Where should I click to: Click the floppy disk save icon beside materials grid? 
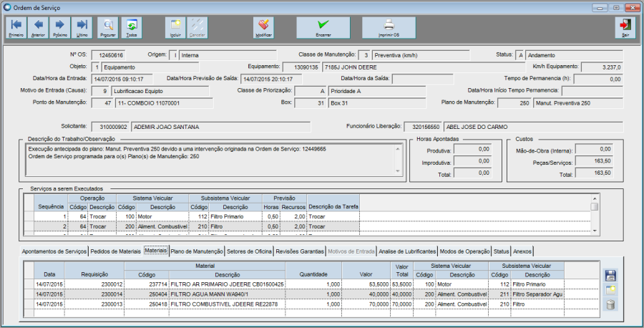pos(610,276)
